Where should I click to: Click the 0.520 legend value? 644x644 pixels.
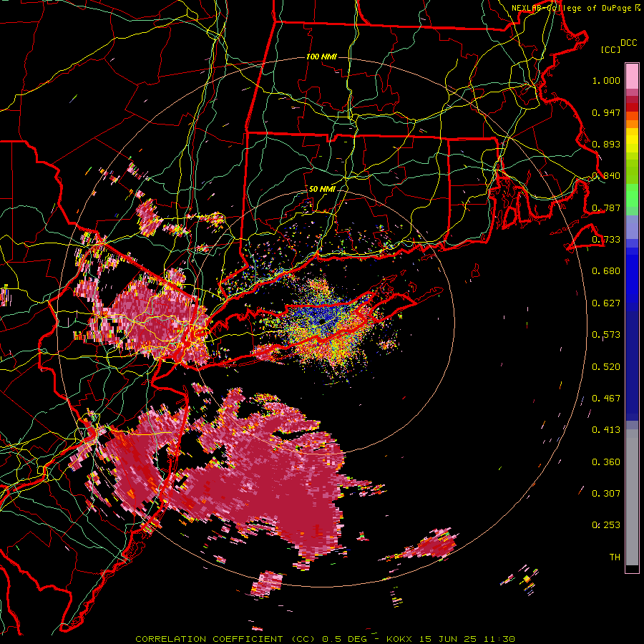[606, 366]
